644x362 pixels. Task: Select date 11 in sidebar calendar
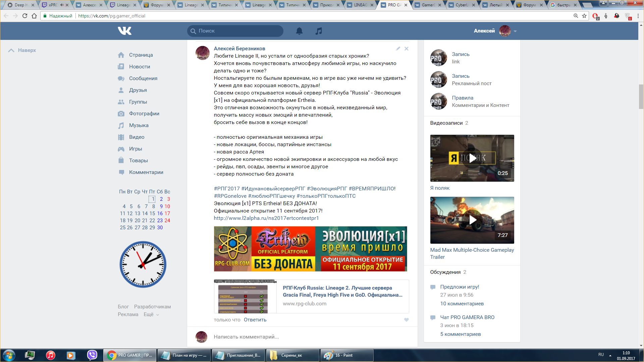pyautogui.click(x=123, y=214)
